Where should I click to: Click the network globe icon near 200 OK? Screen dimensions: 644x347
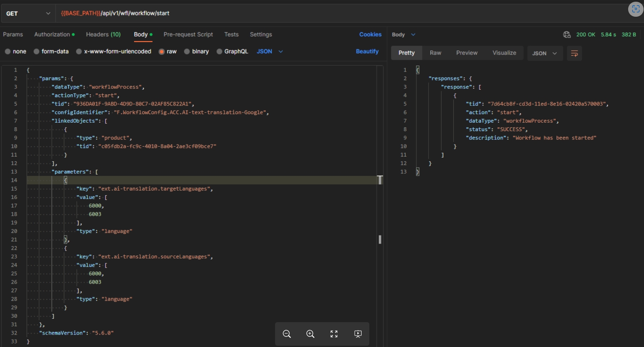click(567, 35)
